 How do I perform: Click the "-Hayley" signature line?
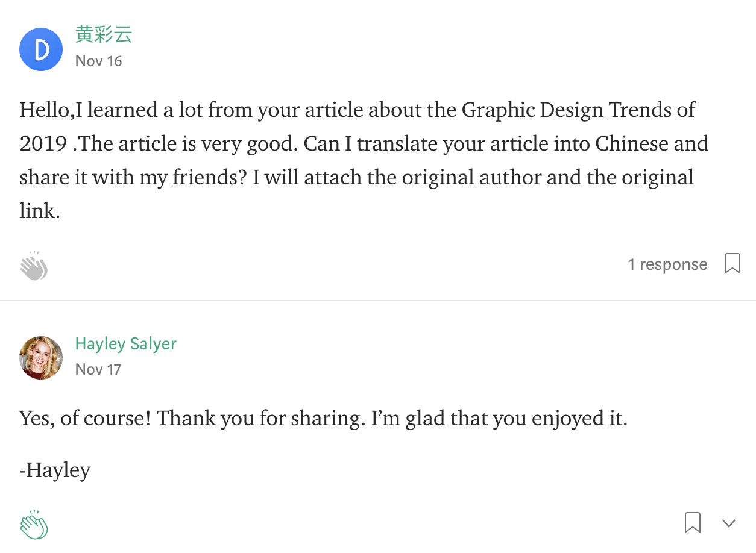pos(55,470)
